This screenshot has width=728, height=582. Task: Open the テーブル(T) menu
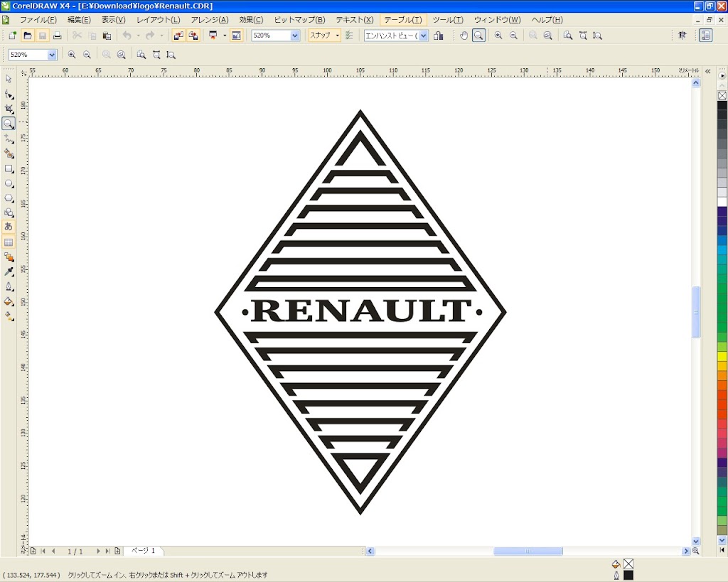click(x=403, y=20)
